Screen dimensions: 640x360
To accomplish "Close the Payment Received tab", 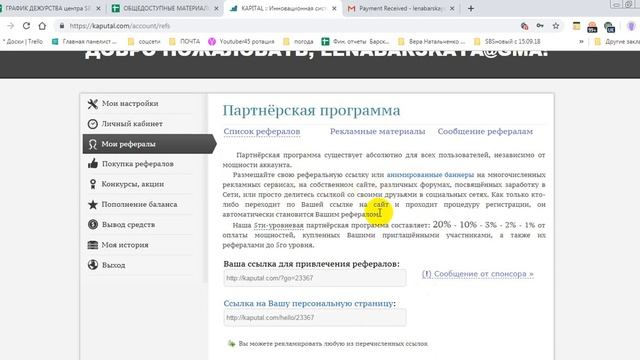I will coord(452,9).
